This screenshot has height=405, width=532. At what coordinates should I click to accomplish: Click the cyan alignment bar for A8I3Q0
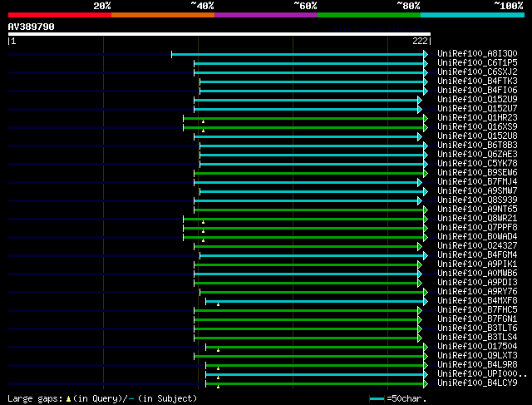[x=298, y=54]
